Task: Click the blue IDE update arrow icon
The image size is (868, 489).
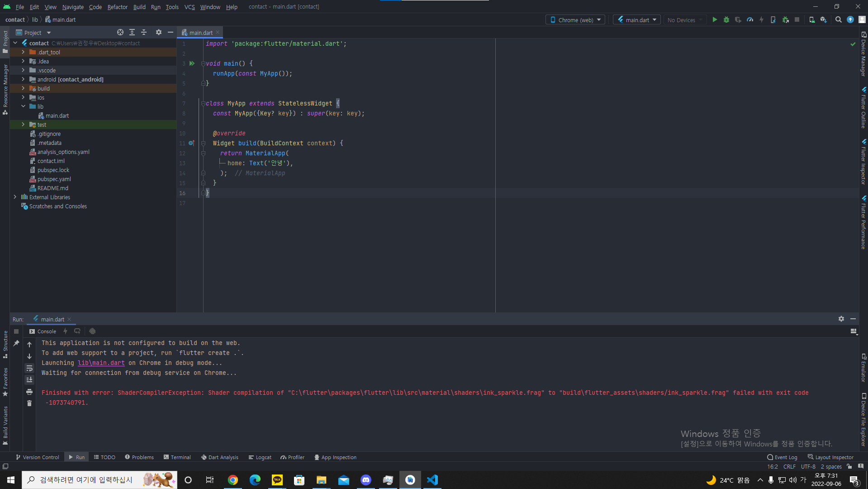Action: pos(850,20)
